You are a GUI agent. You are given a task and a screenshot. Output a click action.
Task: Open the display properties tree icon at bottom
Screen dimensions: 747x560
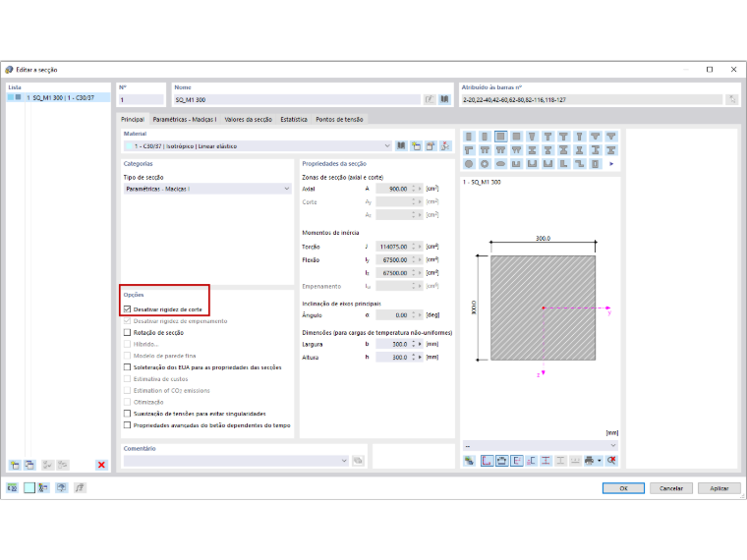tap(43, 487)
